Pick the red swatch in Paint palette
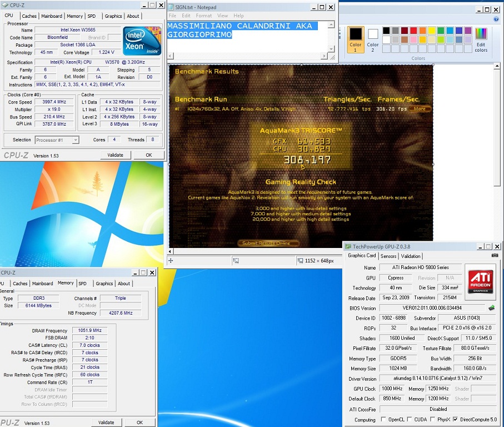This screenshot has width=504, height=427. pos(413,31)
